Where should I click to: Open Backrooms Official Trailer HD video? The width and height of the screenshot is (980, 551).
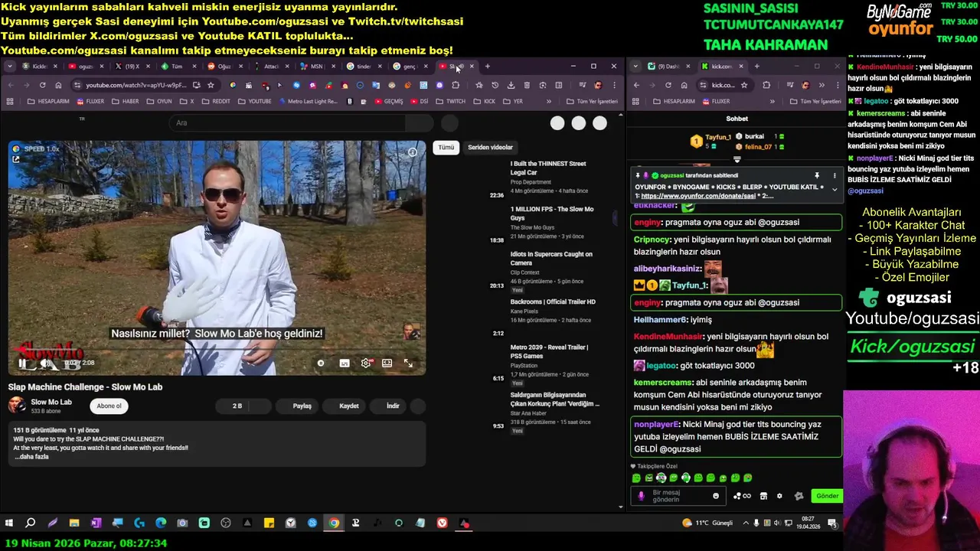point(553,302)
